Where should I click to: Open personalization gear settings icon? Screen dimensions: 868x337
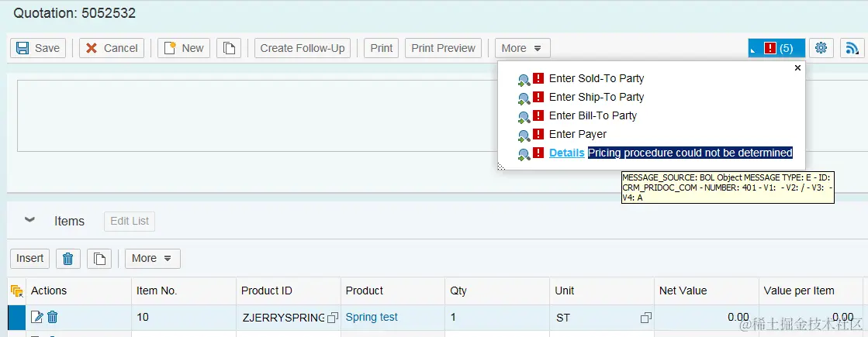pos(821,48)
